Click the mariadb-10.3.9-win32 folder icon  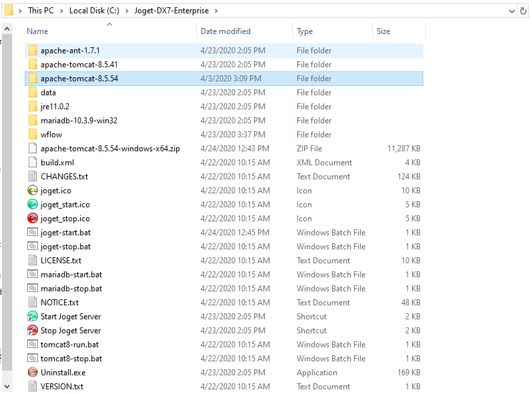33,121
